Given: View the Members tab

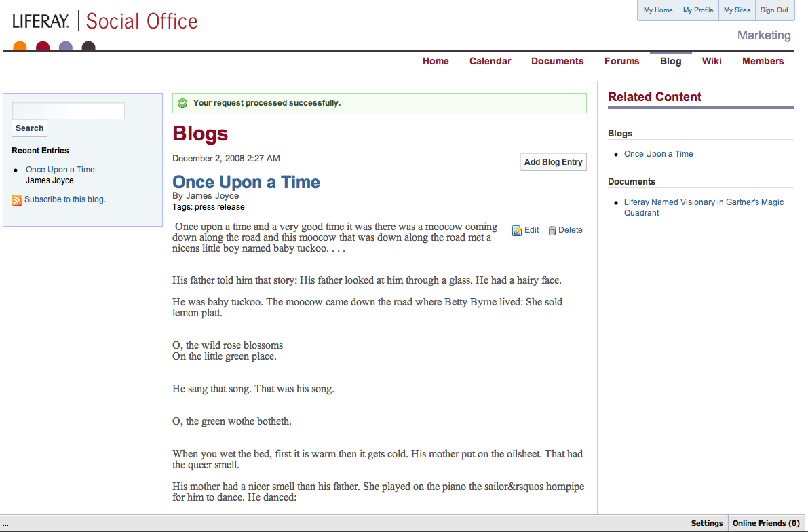Looking at the screenshot, I should click(x=763, y=61).
